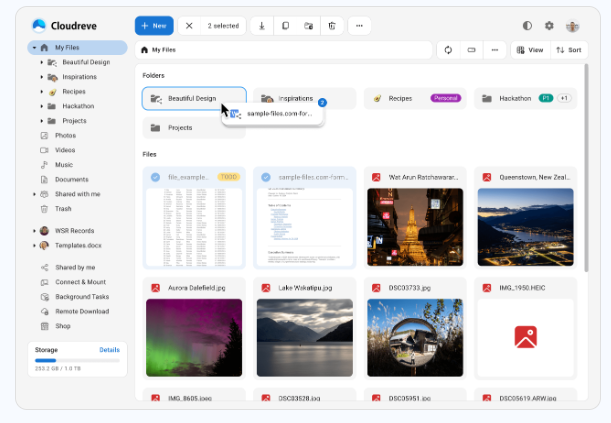Open the Sort menu
This screenshot has height=423, width=611.
pyautogui.click(x=569, y=50)
